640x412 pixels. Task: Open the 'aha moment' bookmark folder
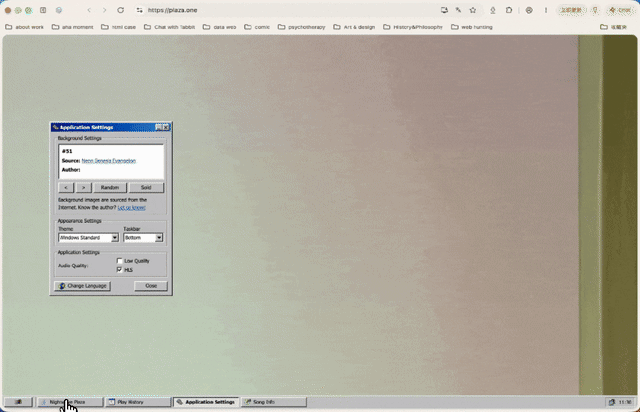(73, 27)
